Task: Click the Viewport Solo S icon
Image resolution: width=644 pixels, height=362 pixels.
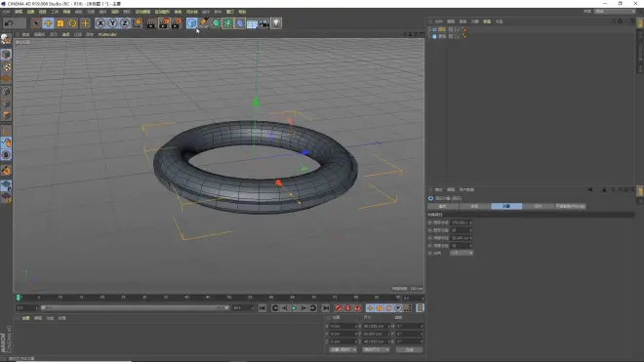Action: 6,155
